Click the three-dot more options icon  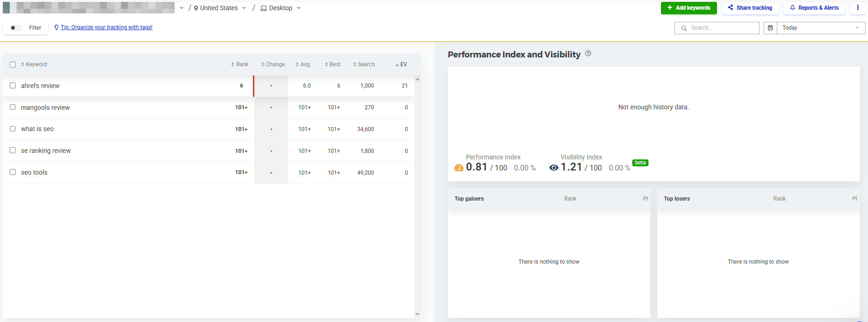pos(858,8)
